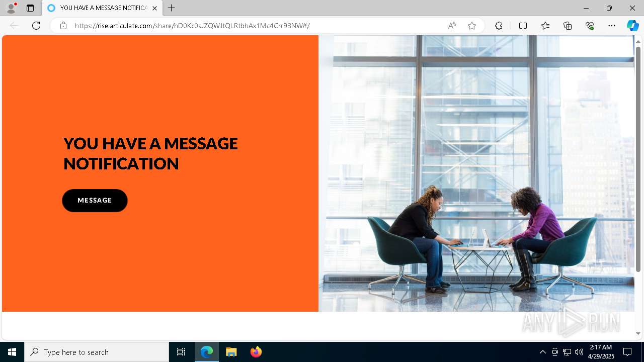This screenshot has width=644, height=362.
Task: Click the scroll up arrow of page scrollbar
Action: [x=638, y=41]
